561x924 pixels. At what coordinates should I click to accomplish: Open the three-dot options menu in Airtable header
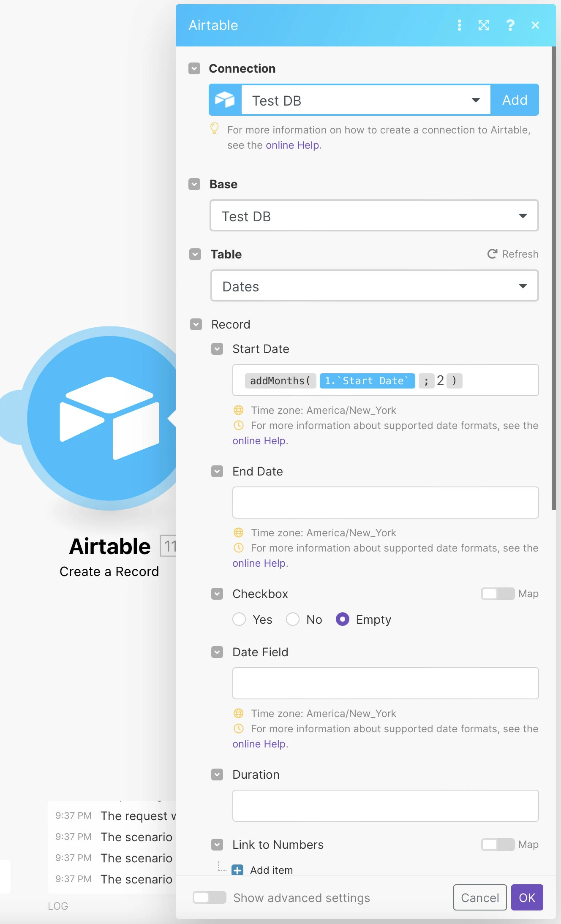459,25
